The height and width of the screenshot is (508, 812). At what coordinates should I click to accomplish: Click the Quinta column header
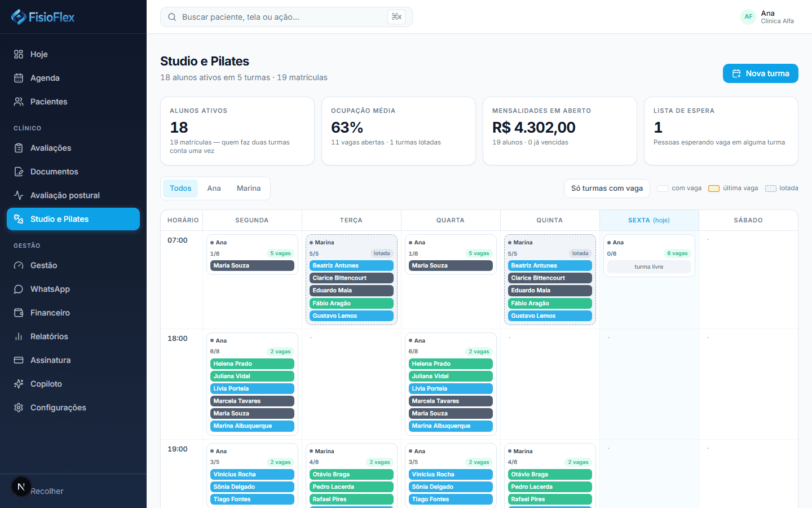pyautogui.click(x=550, y=220)
